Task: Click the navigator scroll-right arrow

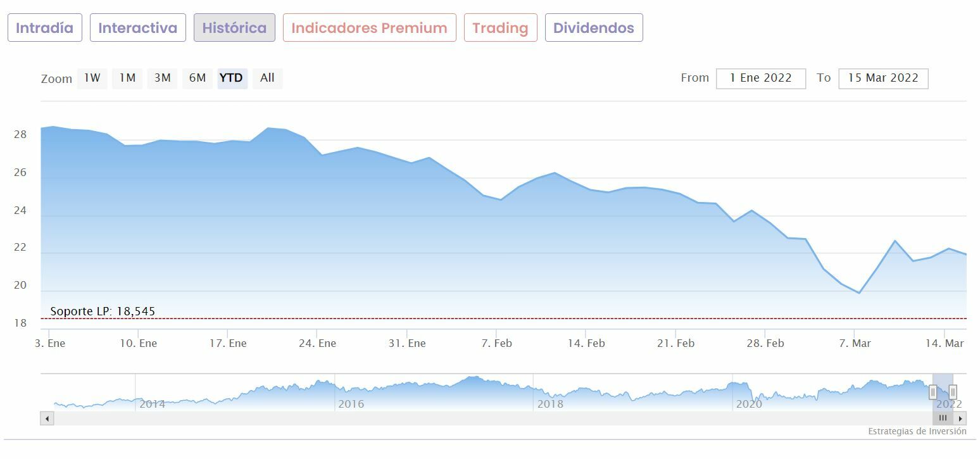Action: pos(960,418)
